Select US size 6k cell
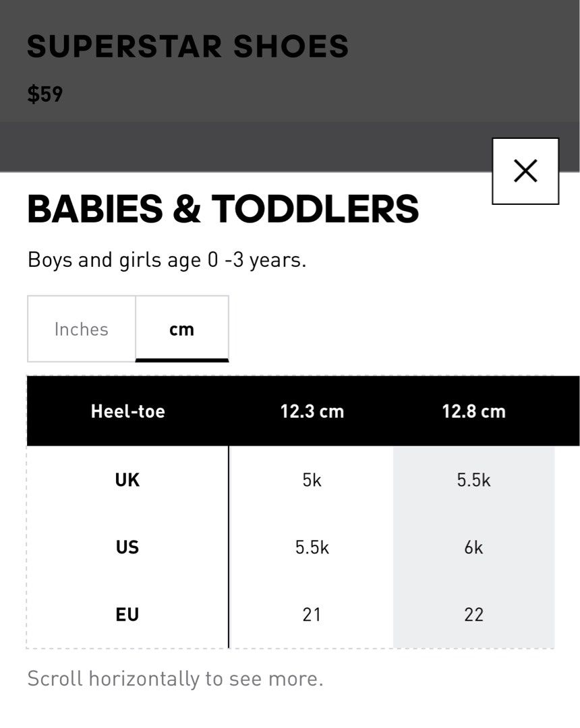Viewport: 580px width, 728px height. click(x=473, y=547)
